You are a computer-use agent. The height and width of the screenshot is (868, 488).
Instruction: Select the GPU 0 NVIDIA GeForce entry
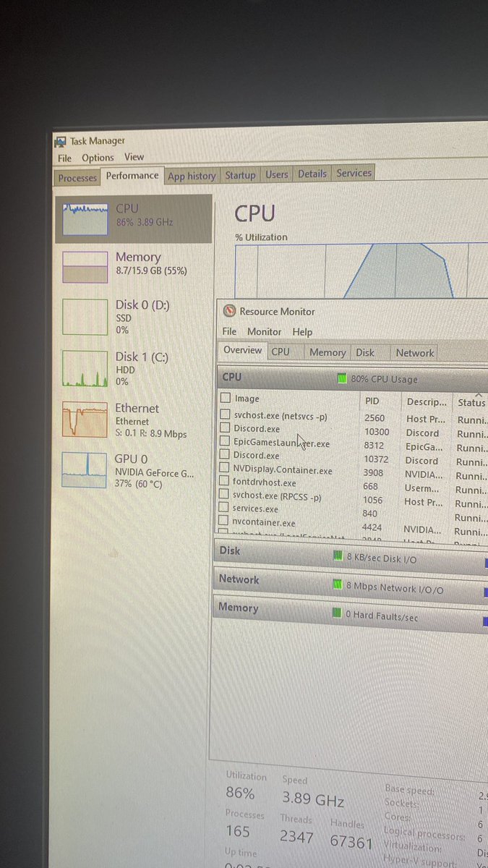[134, 471]
